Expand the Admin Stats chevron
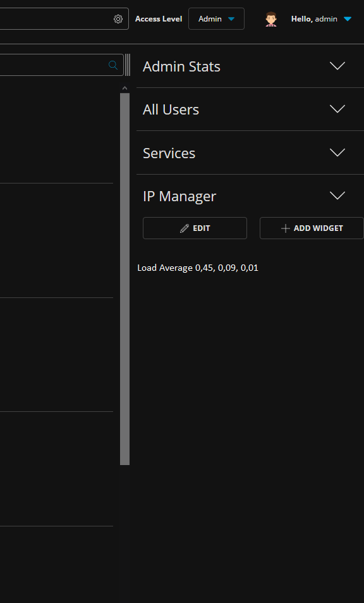364x603 pixels. tap(337, 66)
